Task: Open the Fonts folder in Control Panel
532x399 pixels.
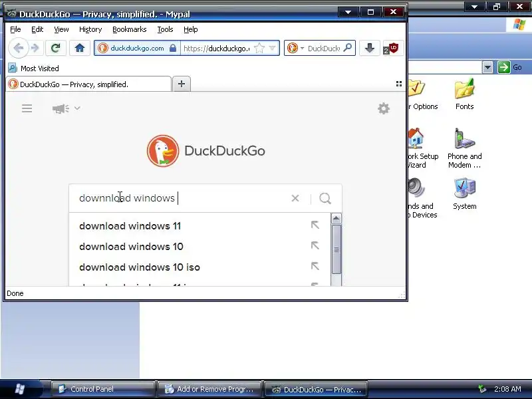Action: 464,94
